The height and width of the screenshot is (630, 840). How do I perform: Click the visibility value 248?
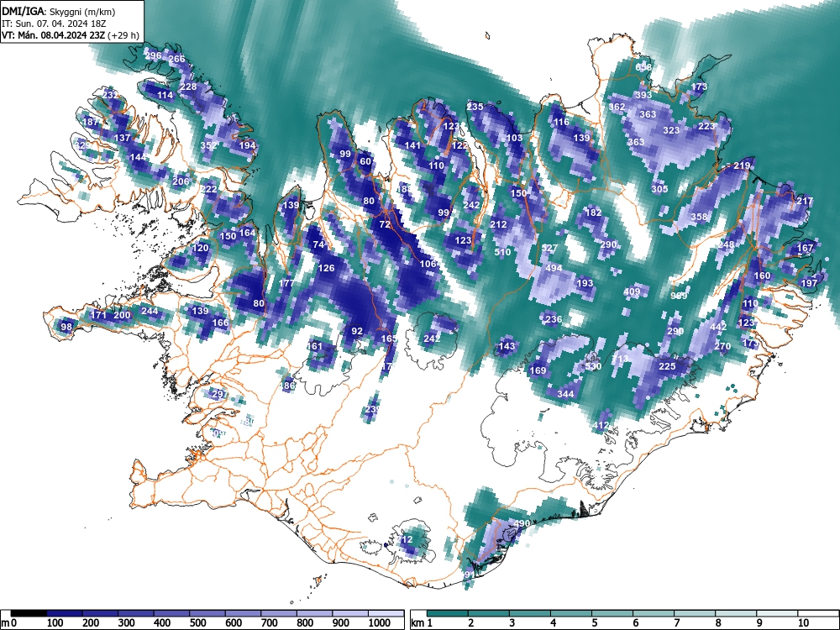pyautogui.click(x=727, y=245)
